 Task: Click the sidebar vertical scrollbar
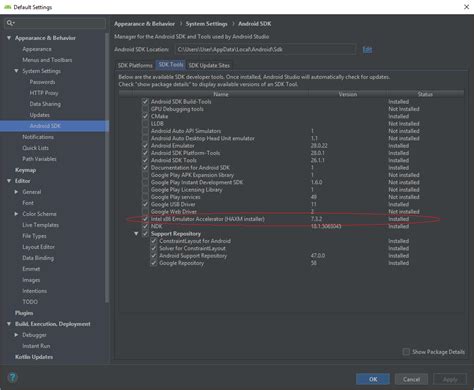coord(107,167)
